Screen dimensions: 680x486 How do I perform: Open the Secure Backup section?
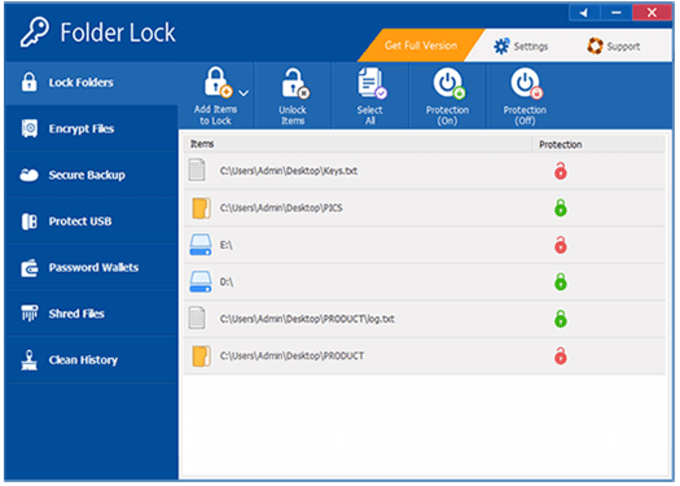click(86, 175)
